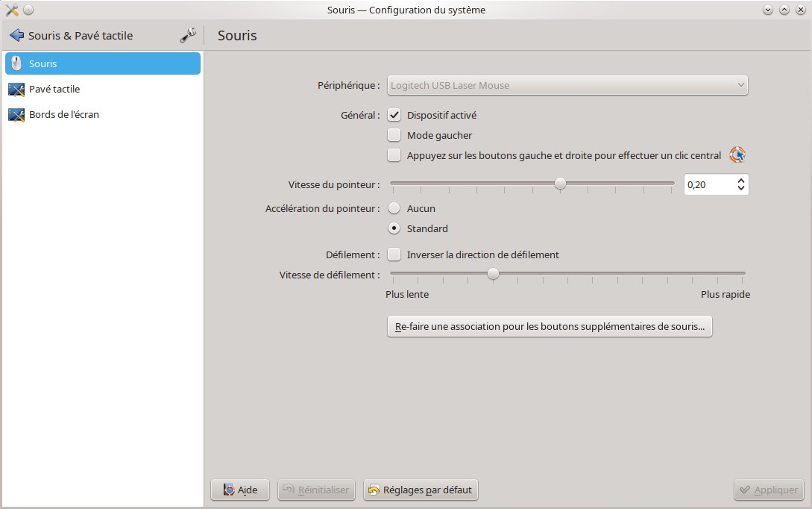Click the middle-click info icon beside checkbox text

[x=737, y=155]
